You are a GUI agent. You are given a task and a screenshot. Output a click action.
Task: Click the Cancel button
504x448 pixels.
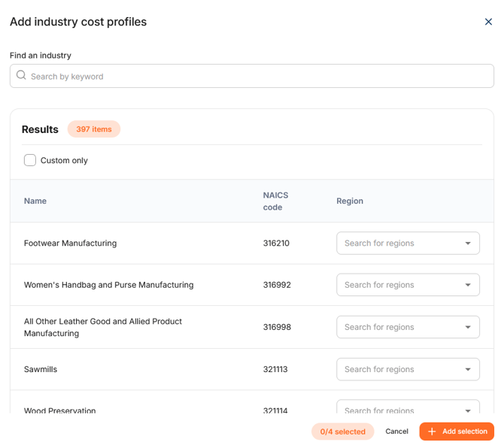point(396,431)
